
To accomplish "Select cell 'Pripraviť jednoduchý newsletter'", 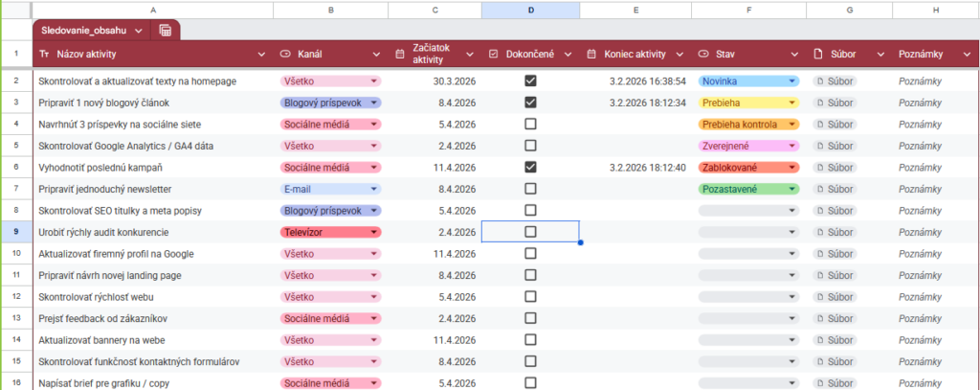I will pos(153,189).
